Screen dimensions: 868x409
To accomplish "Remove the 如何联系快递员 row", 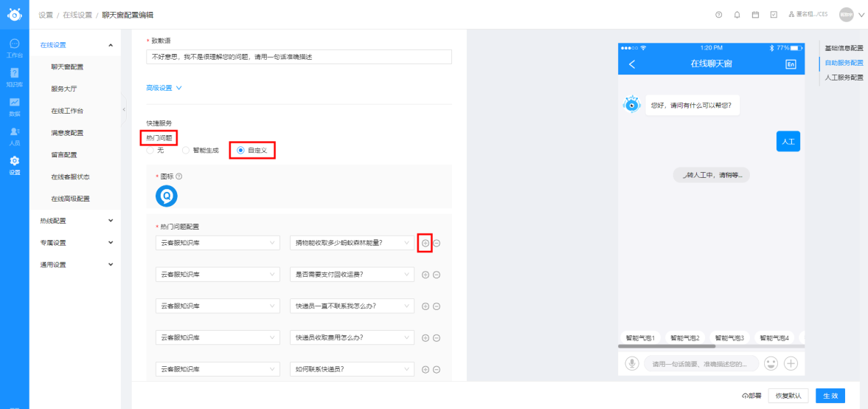I will 437,369.
